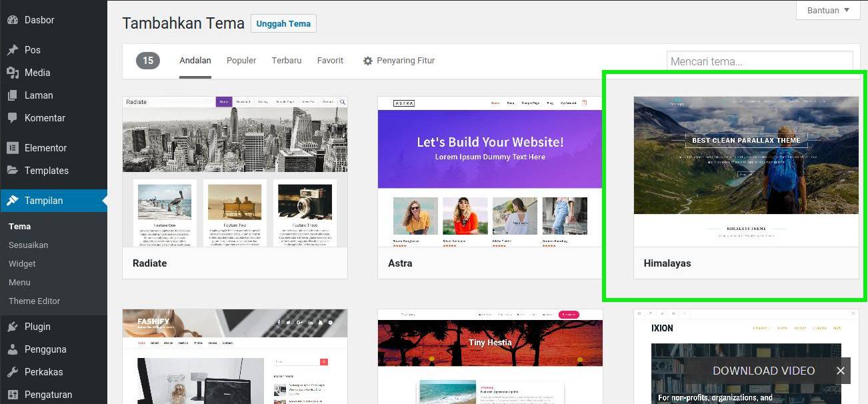
Task: Switch to the Terbaru tab
Action: (x=287, y=61)
